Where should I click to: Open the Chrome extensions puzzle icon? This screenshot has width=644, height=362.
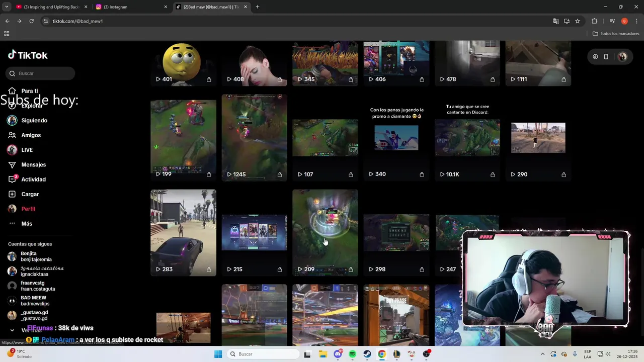pyautogui.click(x=595, y=21)
